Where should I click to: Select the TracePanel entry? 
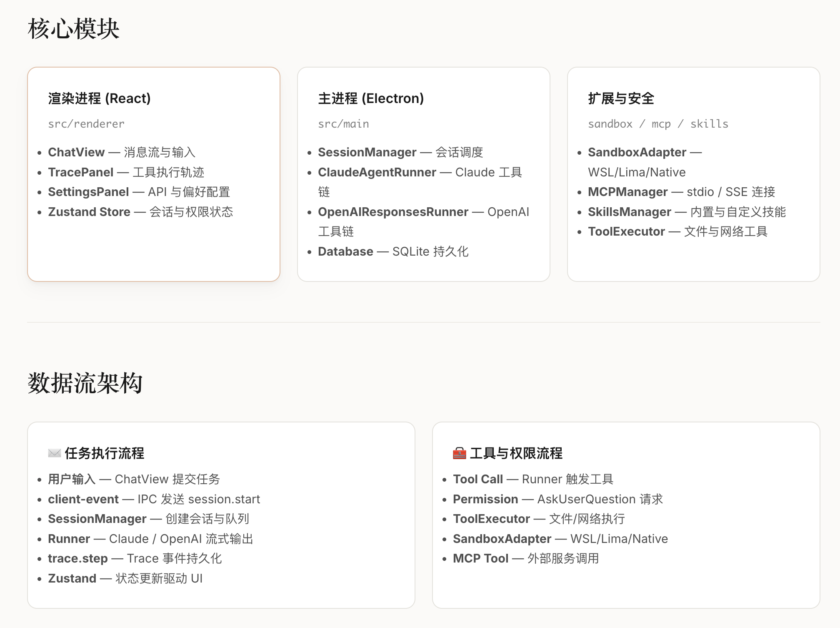[80, 172]
